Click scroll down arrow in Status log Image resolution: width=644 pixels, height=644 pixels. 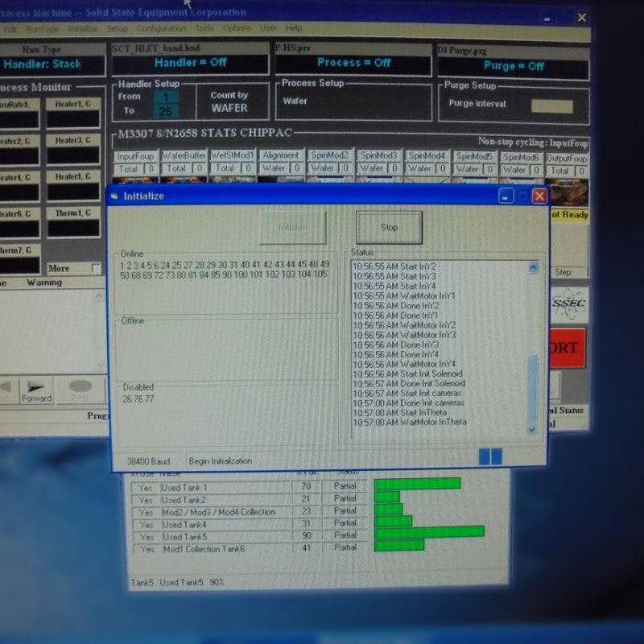click(532, 430)
